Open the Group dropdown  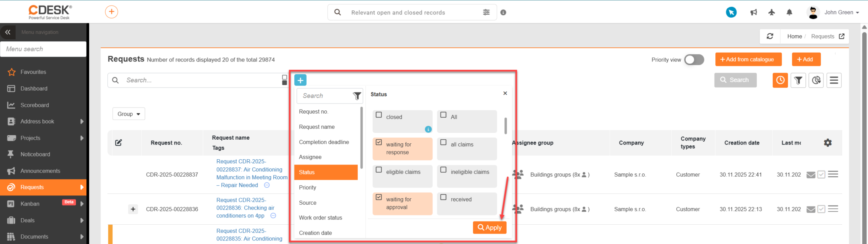tap(129, 114)
